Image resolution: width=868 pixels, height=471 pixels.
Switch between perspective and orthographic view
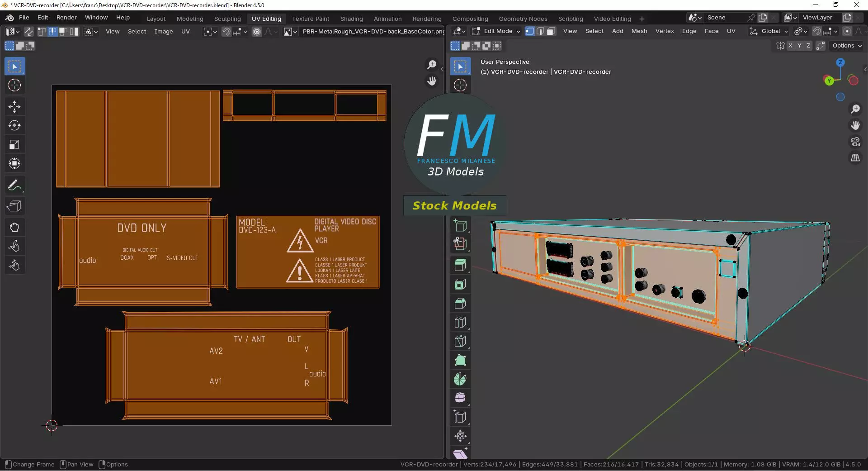[x=855, y=158]
